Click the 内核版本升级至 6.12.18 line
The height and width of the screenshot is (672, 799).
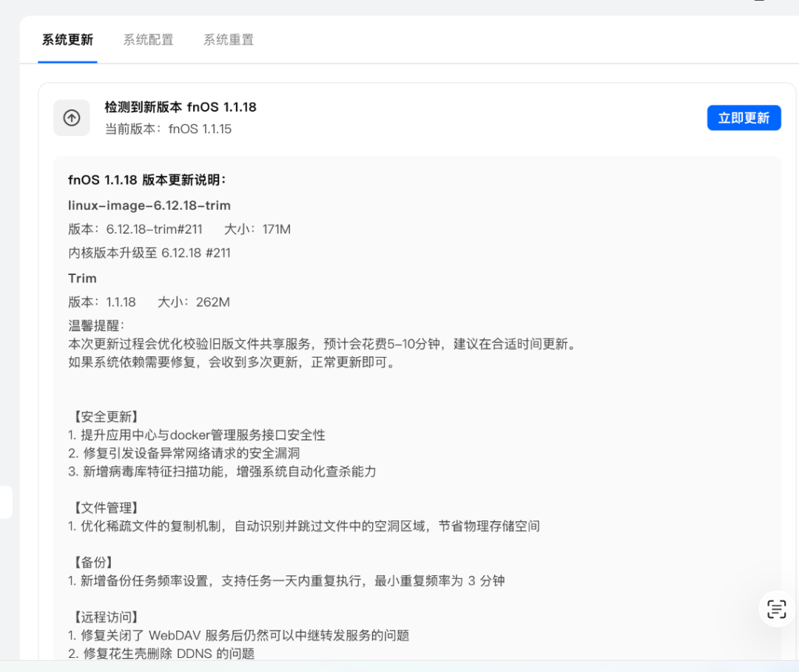click(149, 253)
